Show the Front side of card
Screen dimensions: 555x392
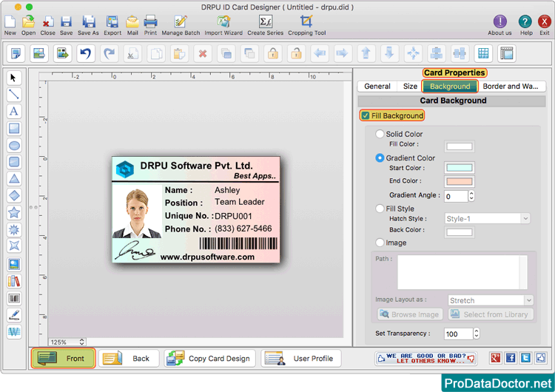pyautogui.click(x=63, y=359)
